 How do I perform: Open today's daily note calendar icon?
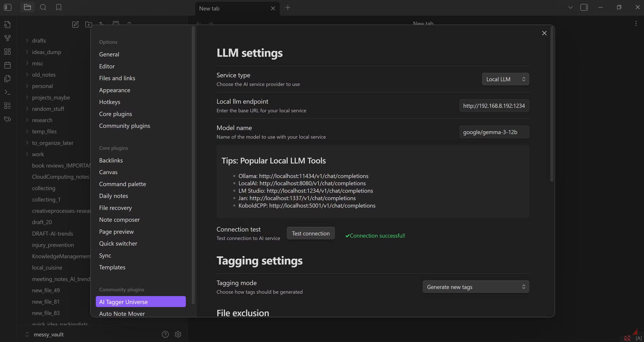[x=7, y=65]
